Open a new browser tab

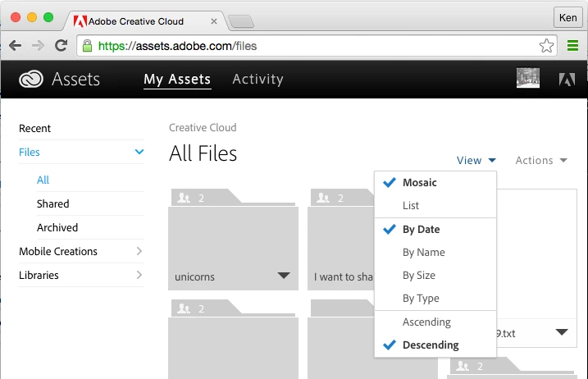[241, 21]
